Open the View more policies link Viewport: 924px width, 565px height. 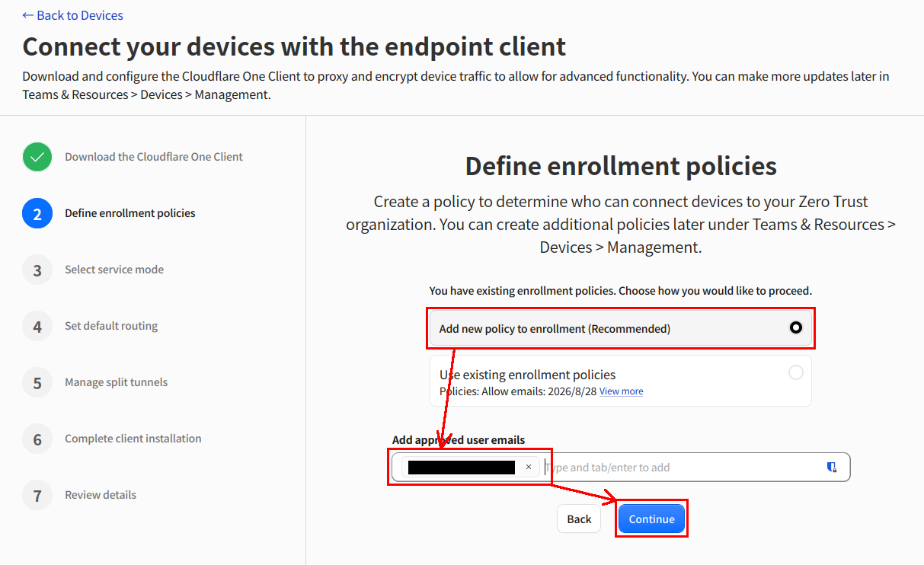(621, 391)
